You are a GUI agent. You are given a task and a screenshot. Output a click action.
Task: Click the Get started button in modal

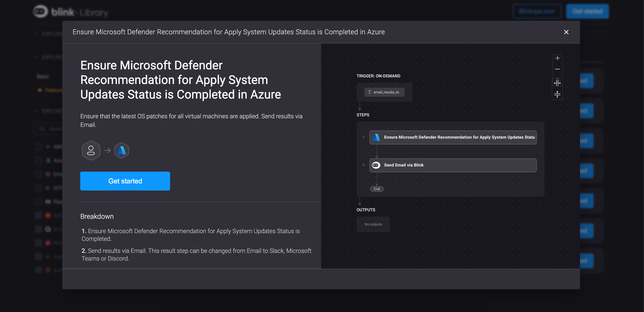coord(125,181)
